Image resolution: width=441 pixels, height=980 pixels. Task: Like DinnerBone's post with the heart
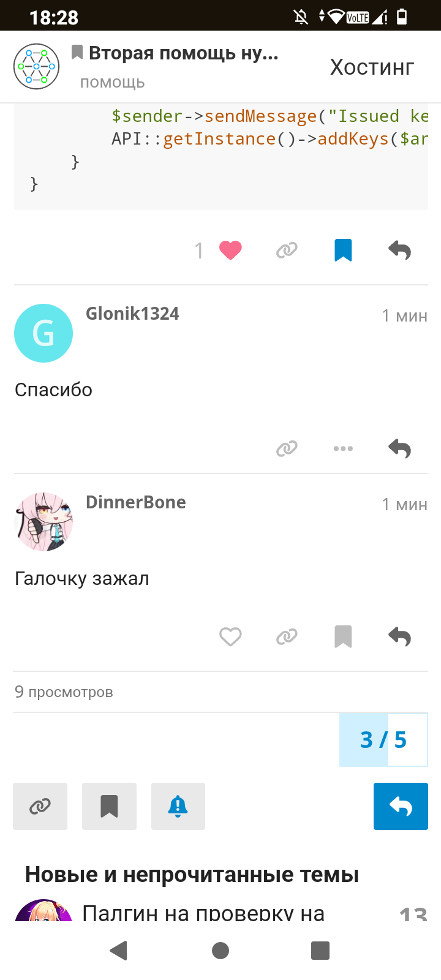coord(230,637)
